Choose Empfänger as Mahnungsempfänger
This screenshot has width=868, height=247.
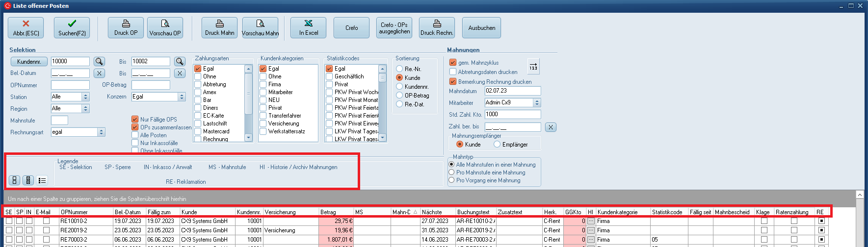497,145
